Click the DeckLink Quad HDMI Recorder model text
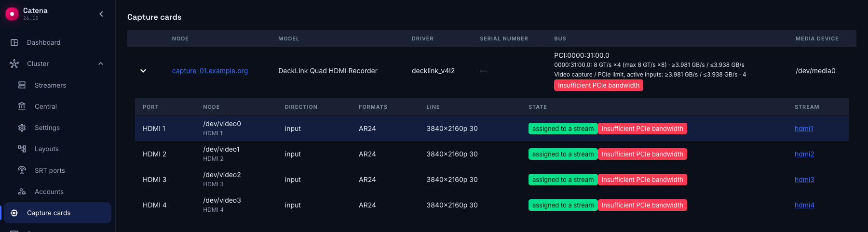This screenshot has width=868, height=232. pos(328,71)
